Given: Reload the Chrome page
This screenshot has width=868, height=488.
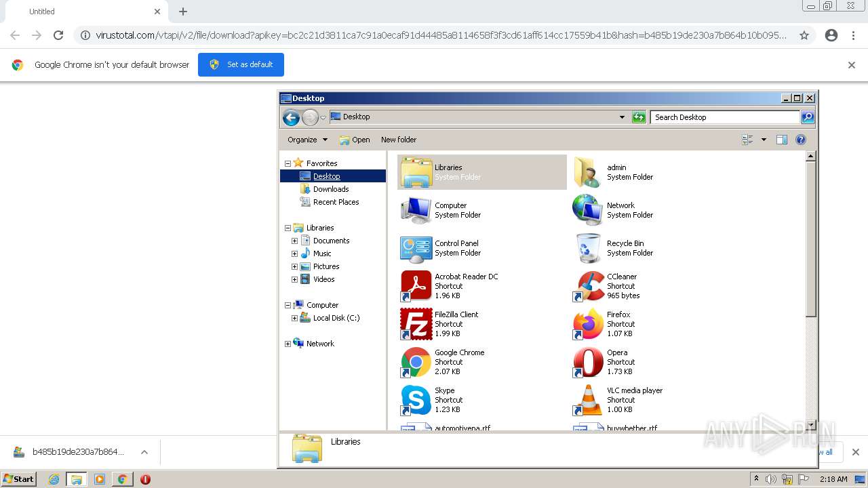Looking at the screenshot, I should [58, 35].
